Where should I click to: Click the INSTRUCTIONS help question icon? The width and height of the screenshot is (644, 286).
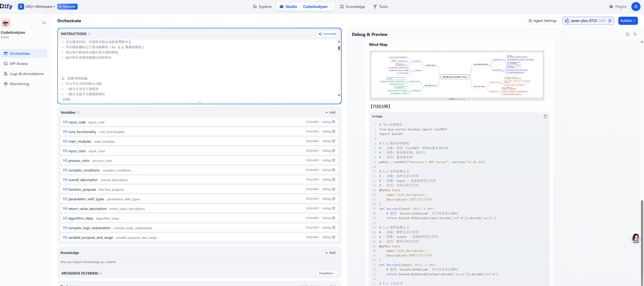(89, 34)
